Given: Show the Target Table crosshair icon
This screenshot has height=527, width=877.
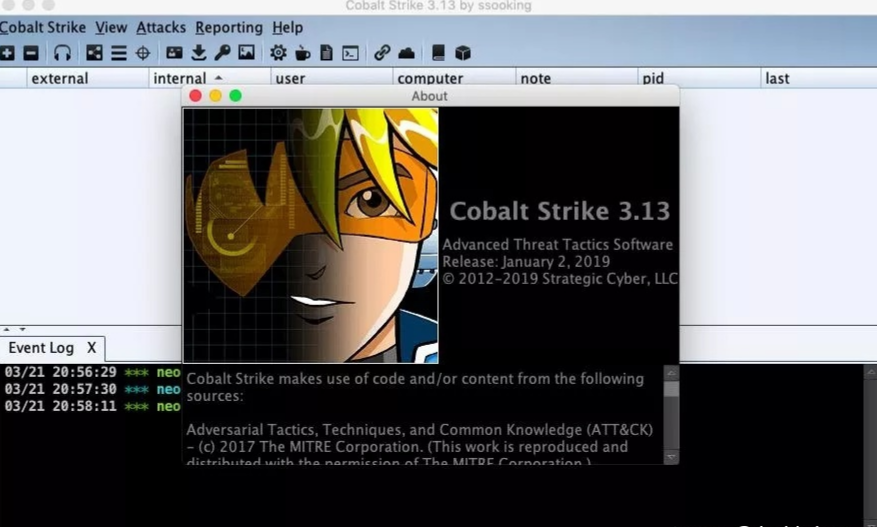Looking at the screenshot, I should [143, 53].
